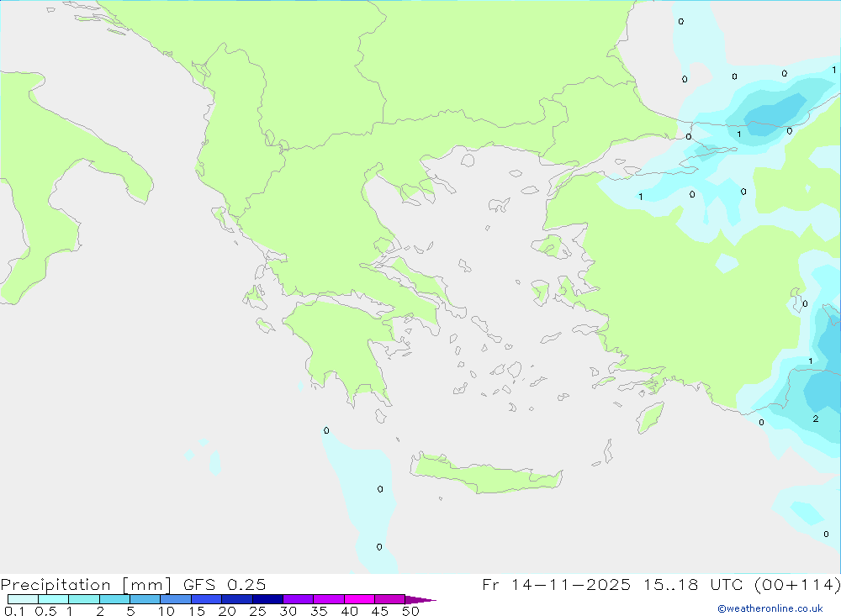
Task: Pick the 30–35 mm violet legend swatch
Action: (299, 599)
